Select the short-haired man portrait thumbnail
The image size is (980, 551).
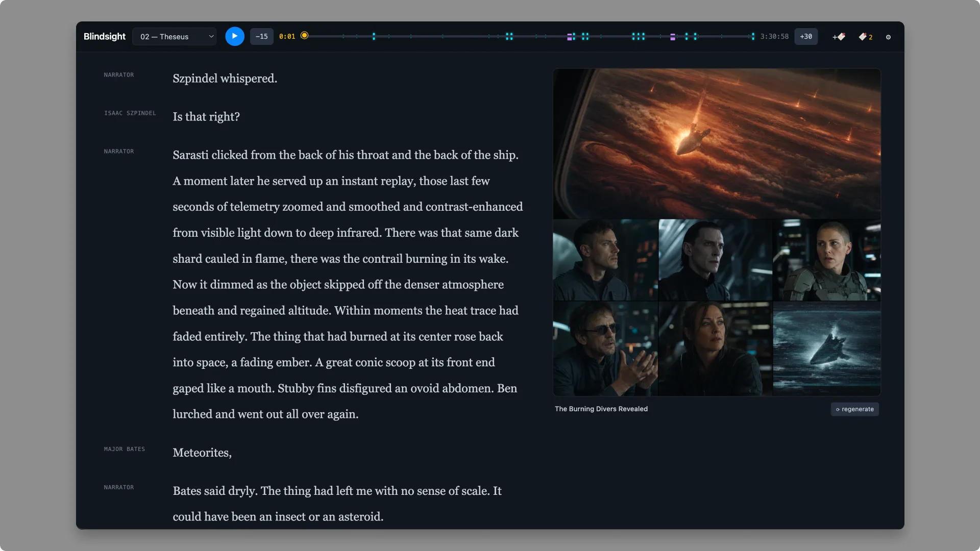click(x=605, y=260)
